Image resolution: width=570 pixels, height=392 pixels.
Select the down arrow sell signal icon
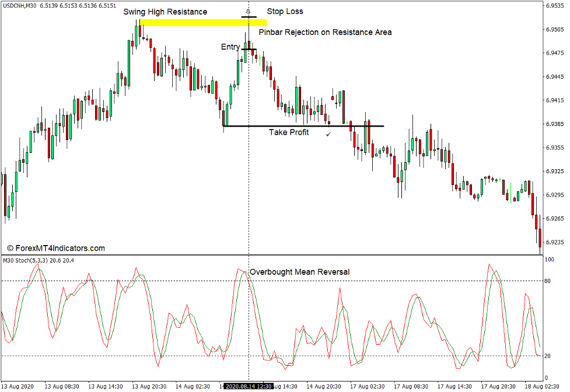pos(249,11)
